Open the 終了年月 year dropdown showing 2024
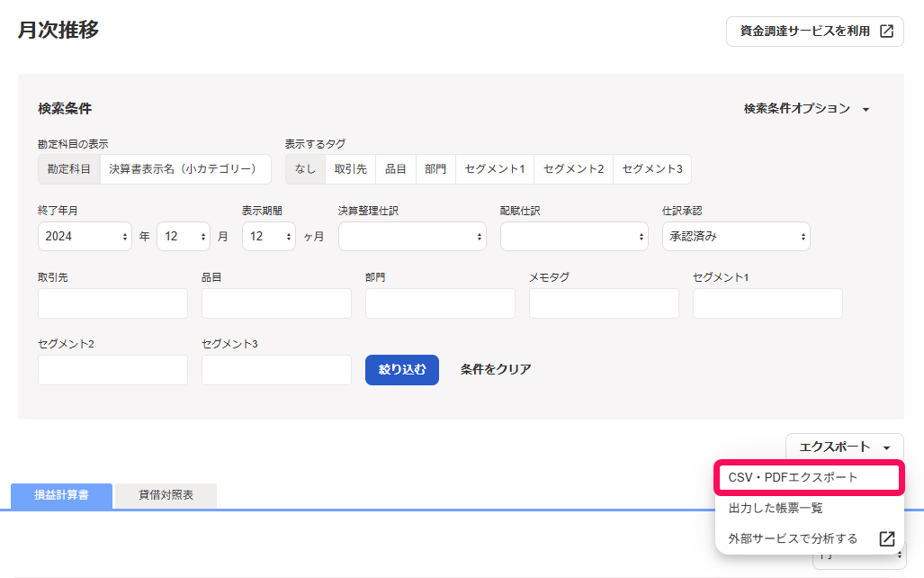Image resolution: width=924 pixels, height=578 pixels. (85, 237)
